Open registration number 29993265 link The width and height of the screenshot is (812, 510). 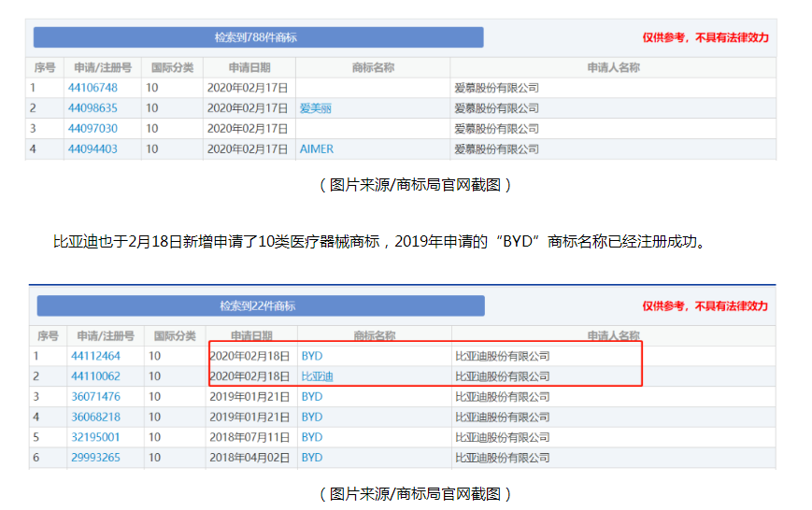tap(96, 458)
